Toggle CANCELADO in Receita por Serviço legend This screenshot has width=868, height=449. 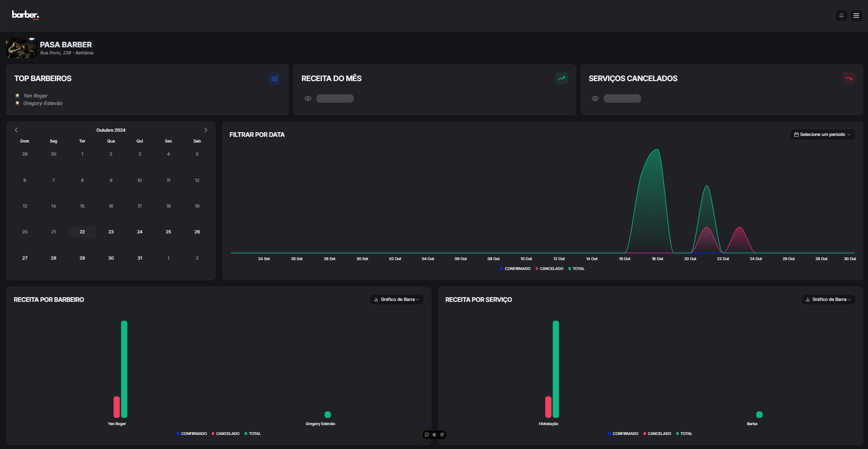(657, 434)
